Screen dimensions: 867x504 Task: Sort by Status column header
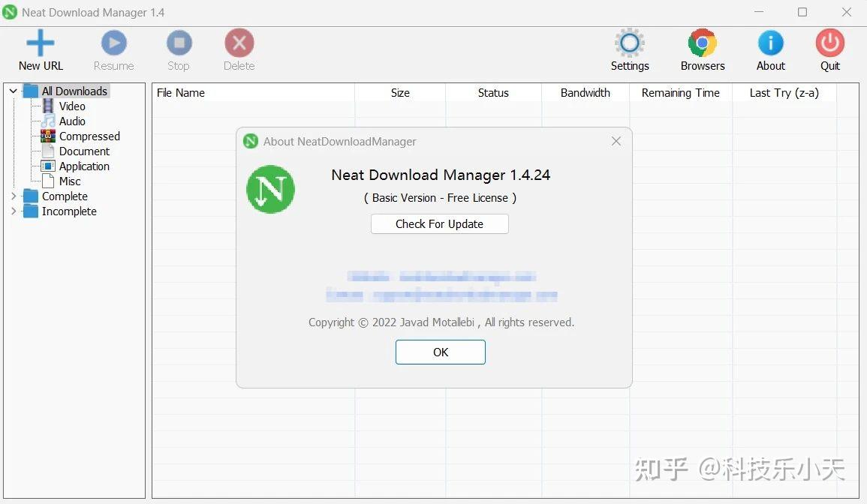point(493,93)
